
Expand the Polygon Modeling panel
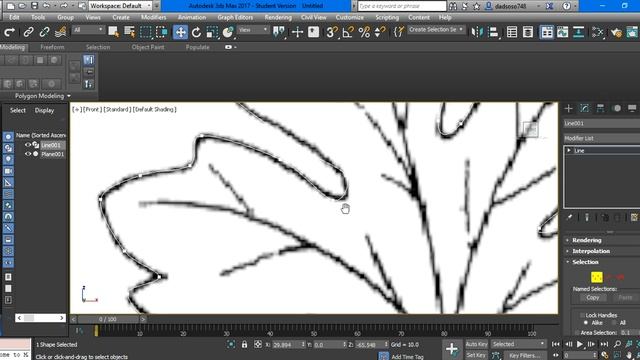(42, 96)
